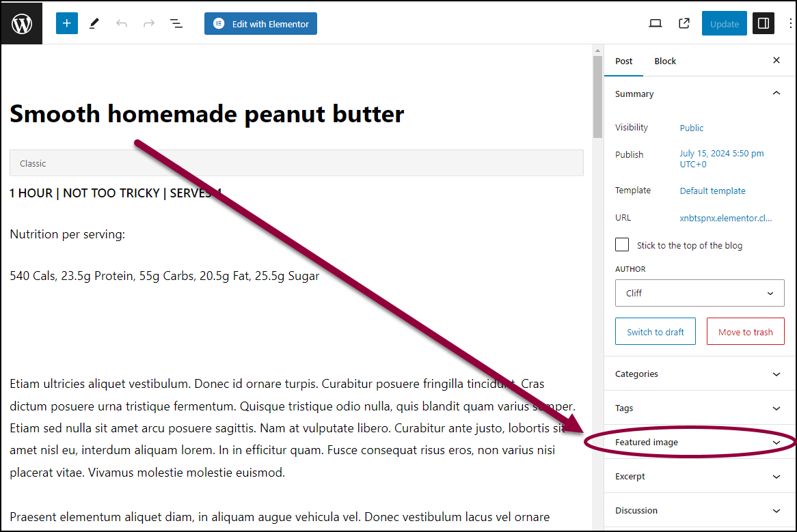The height and width of the screenshot is (532, 797).
Task: Click the redo arrow icon
Action: [149, 23]
